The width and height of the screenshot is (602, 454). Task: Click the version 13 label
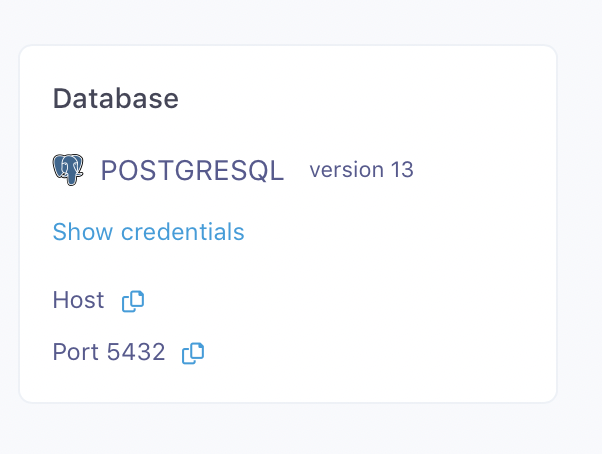(x=361, y=170)
